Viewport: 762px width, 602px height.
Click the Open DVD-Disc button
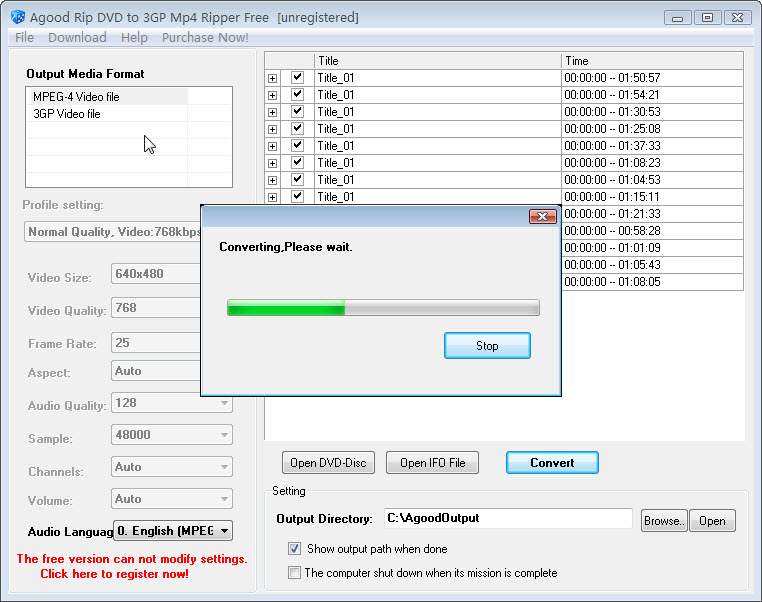[328, 463]
